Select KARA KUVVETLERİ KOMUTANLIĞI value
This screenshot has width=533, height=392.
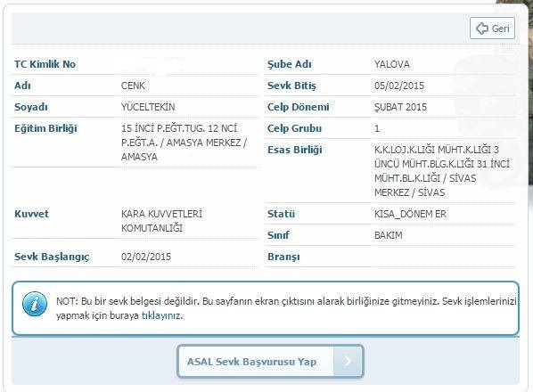161,221
